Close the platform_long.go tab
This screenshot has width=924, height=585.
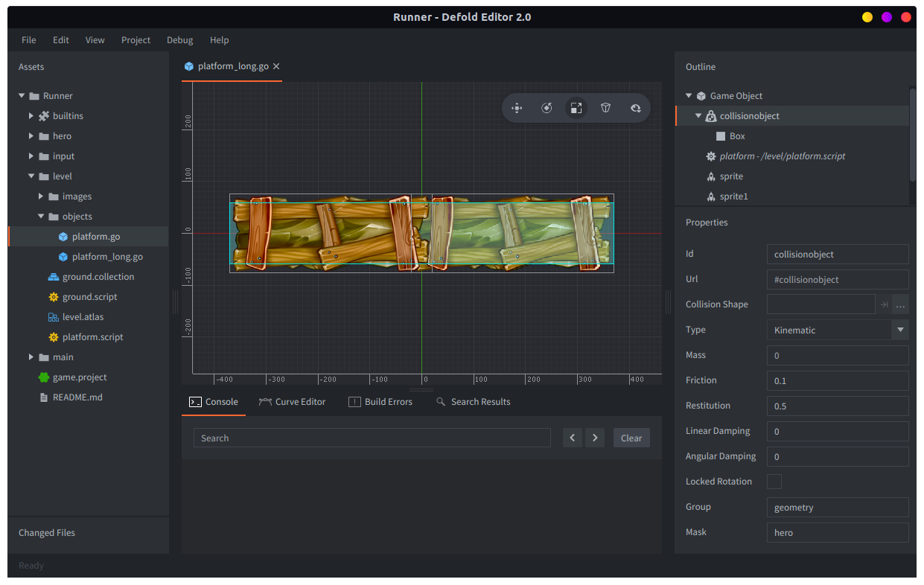[x=276, y=66]
